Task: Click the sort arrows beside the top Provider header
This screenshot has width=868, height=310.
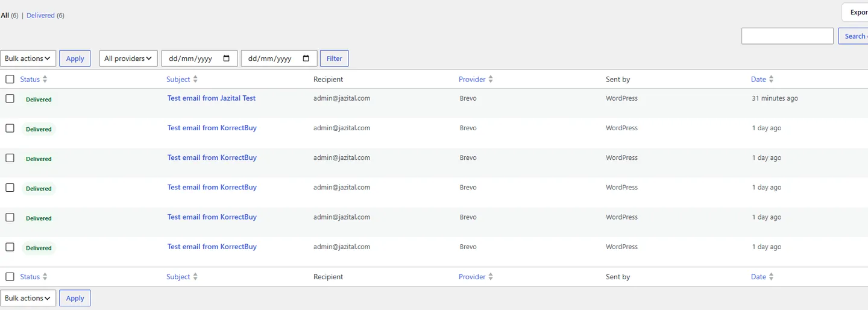Action: pos(491,80)
